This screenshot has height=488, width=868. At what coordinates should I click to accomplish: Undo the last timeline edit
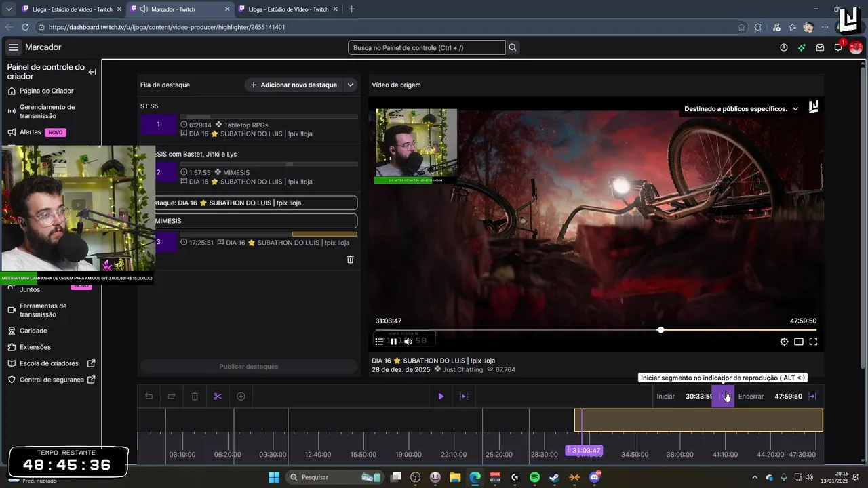pos(149,396)
